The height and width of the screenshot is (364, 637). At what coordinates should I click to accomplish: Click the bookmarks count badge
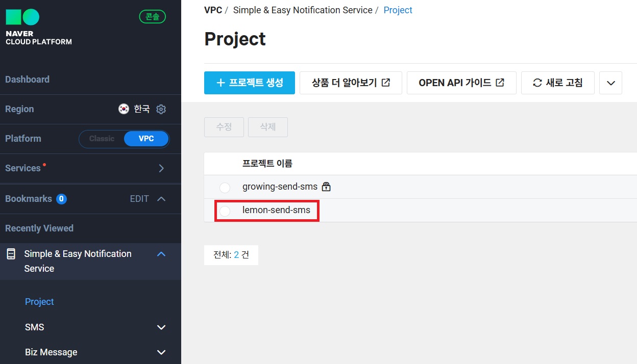coord(61,199)
